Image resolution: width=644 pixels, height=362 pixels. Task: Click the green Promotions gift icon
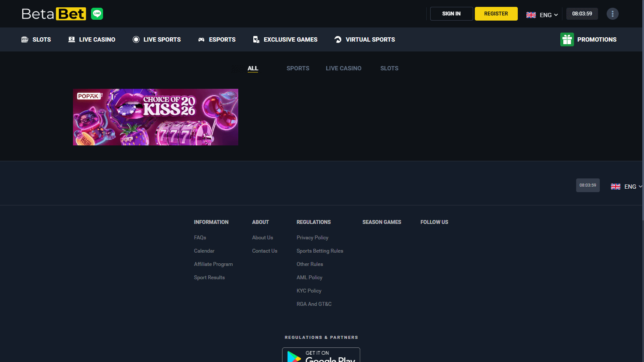pos(567,39)
